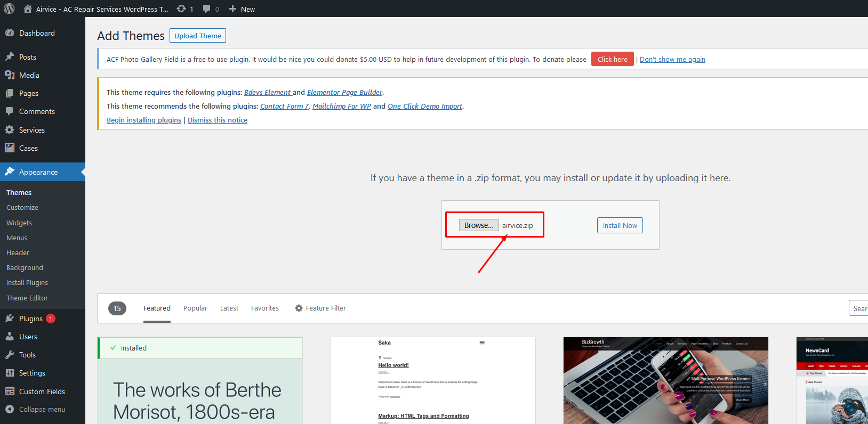
Task: Click the Tools wrench icon
Action: click(10, 355)
